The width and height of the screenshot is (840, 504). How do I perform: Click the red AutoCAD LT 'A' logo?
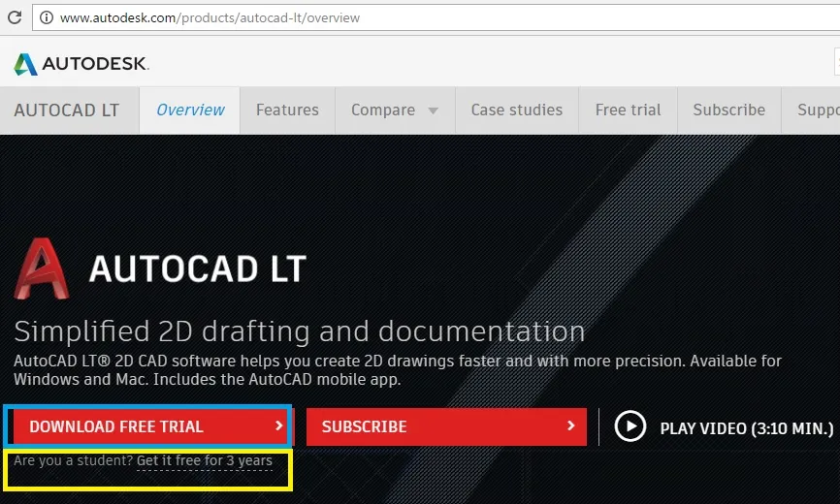pos(41,268)
